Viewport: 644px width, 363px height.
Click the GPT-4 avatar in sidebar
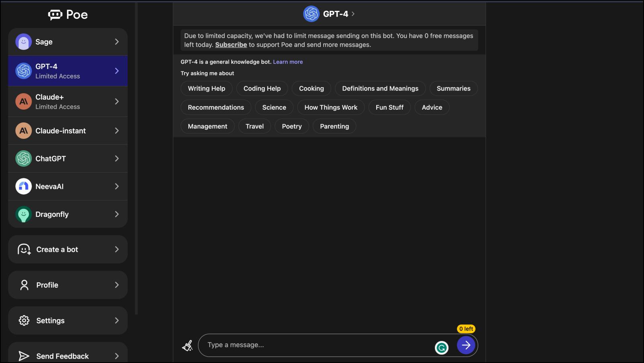click(24, 71)
